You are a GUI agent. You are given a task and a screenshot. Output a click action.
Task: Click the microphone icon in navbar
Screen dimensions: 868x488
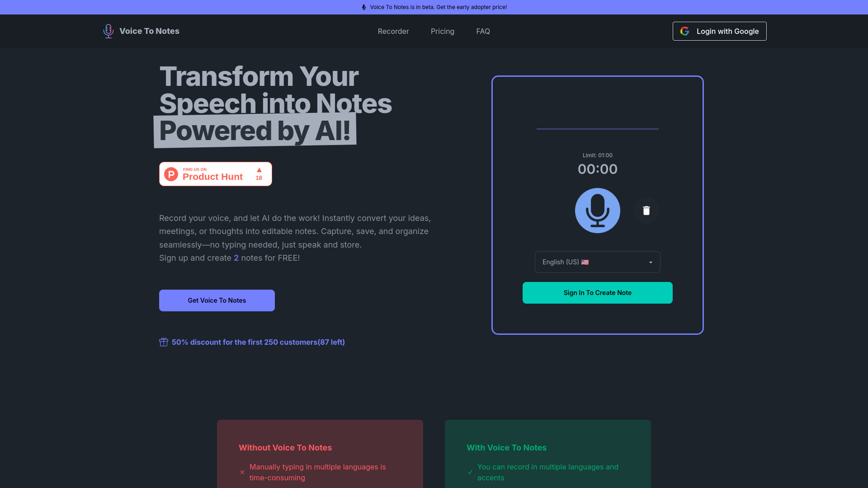tap(108, 31)
